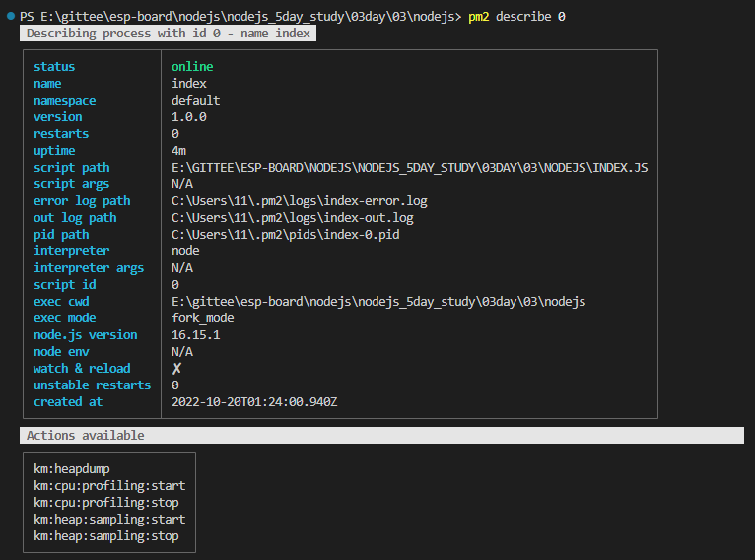Click the km:cpu:profiling:start action
The height and width of the screenshot is (560, 755).
point(109,486)
